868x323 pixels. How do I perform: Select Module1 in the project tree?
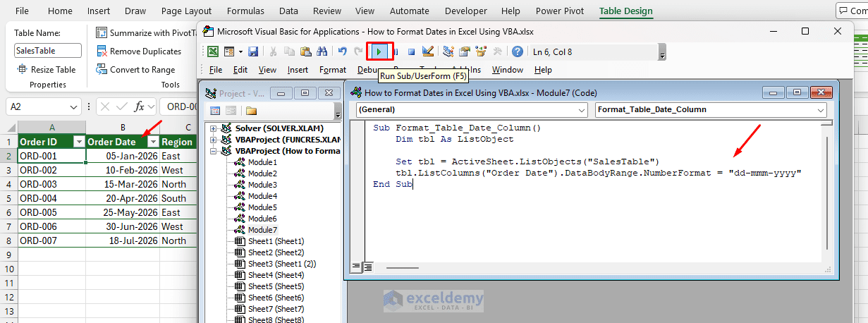pos(262,162)
